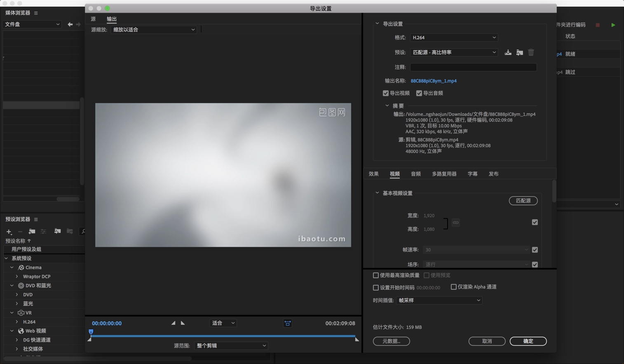Open the 源 tab in the preview panel
Image resolution: width=624 pixels, height=364 pixels.
[x=93, y=19]
